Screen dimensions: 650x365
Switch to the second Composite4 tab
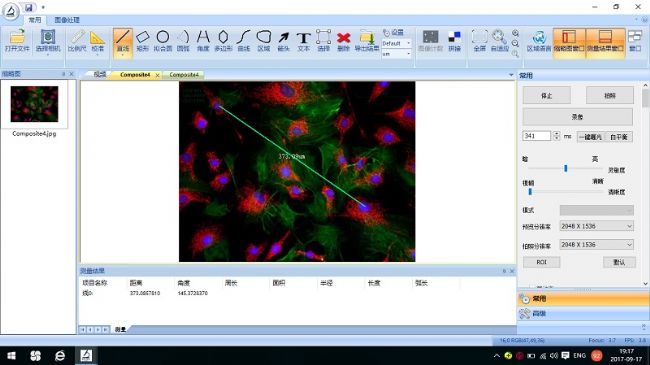[x=184, y=75]
